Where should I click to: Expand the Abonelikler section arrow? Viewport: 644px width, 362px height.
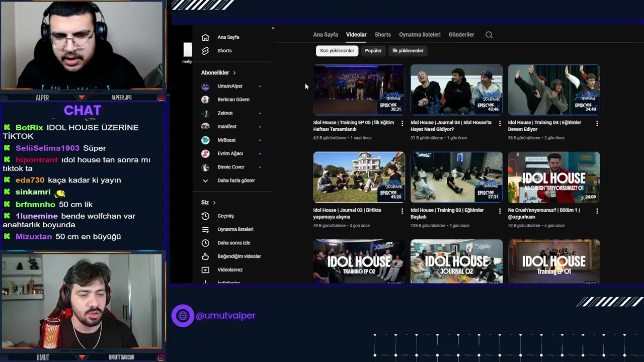coord(234,73)
